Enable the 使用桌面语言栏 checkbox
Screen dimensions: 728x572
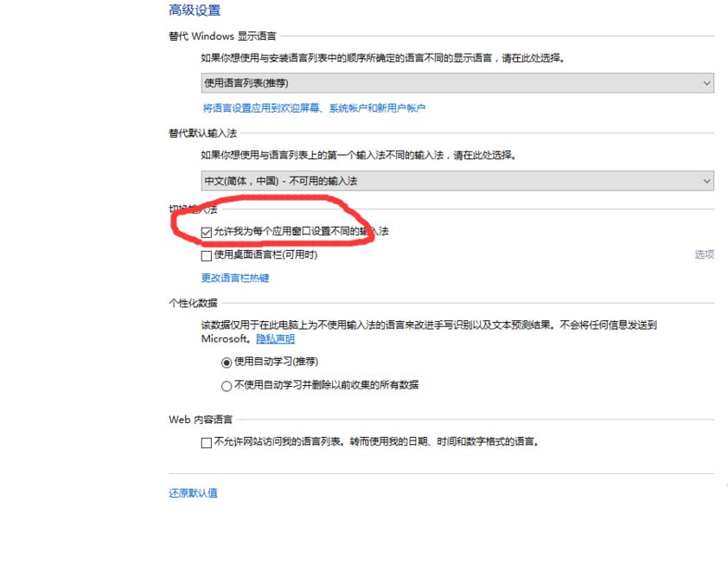point(205,256)
